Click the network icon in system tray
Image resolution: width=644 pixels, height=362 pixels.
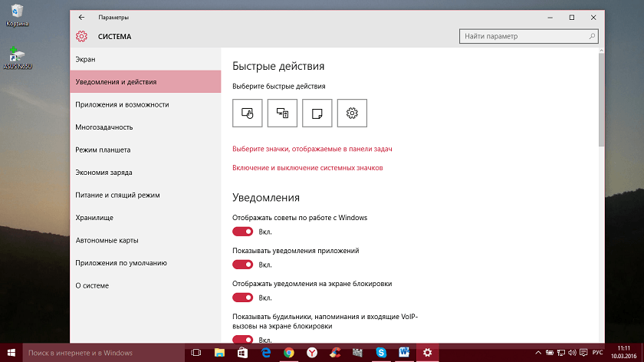560,353
